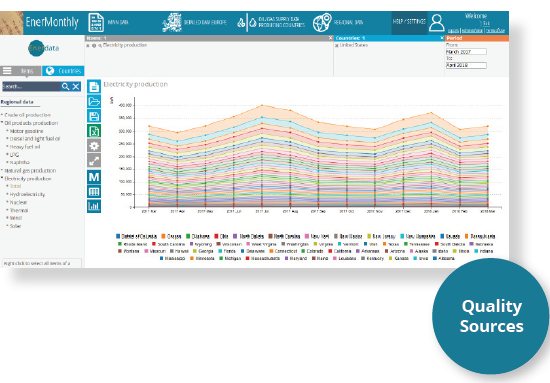The image size is (550, 383).
Task: Save the chart with floppy disk icon
Action: [x=94, y=116]
